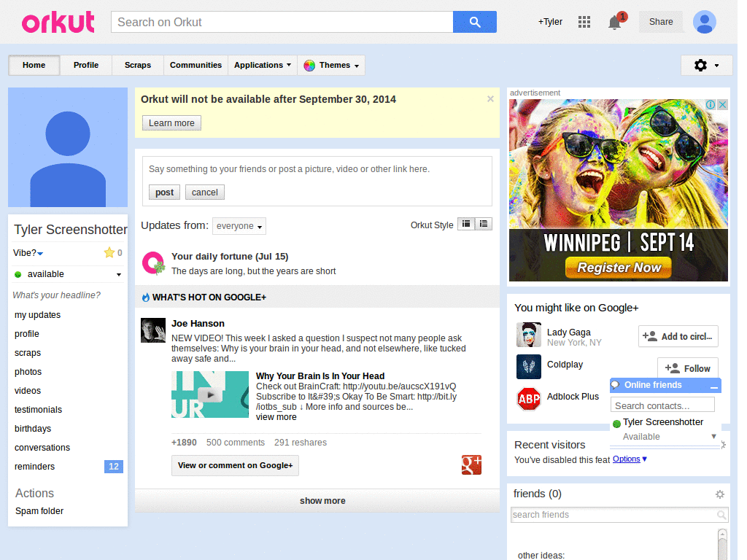Open friends section gear settings
Image resolution: width=747 pixels, height=560 pixels.
point(720,494)
